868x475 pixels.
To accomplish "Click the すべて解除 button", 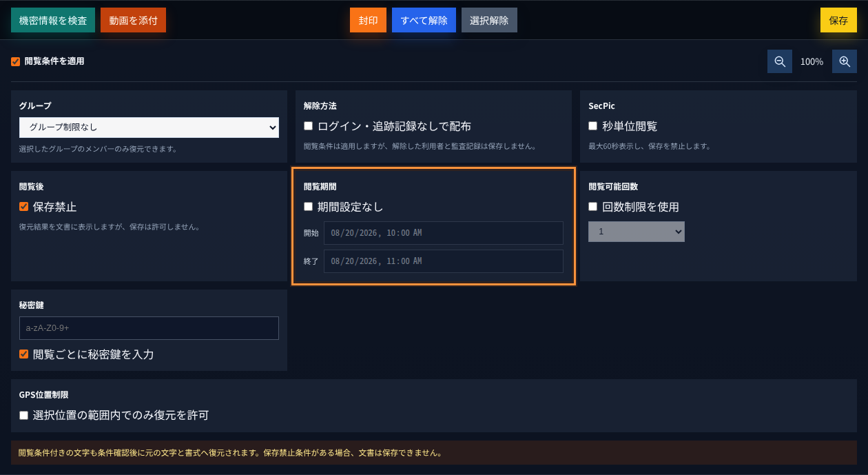I will (x=424, y=21).
